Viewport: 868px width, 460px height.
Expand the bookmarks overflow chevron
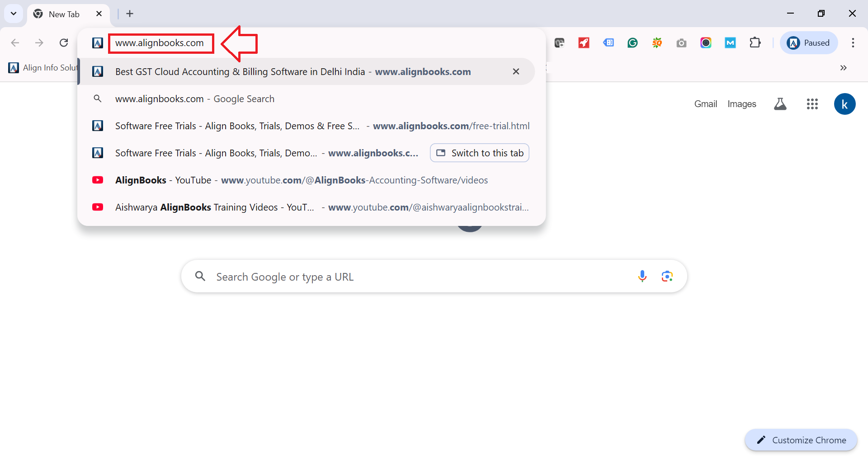[844, 68]
